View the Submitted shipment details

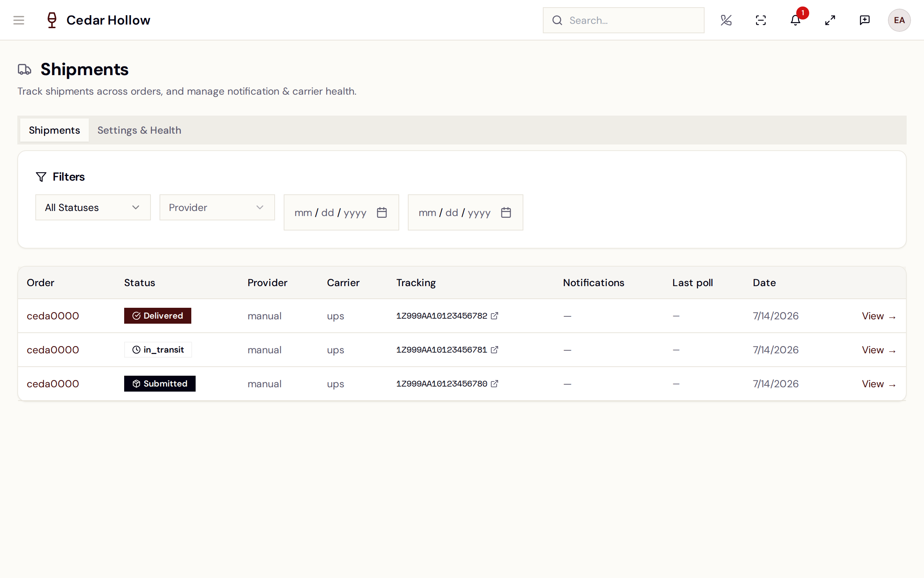[879, 384]
